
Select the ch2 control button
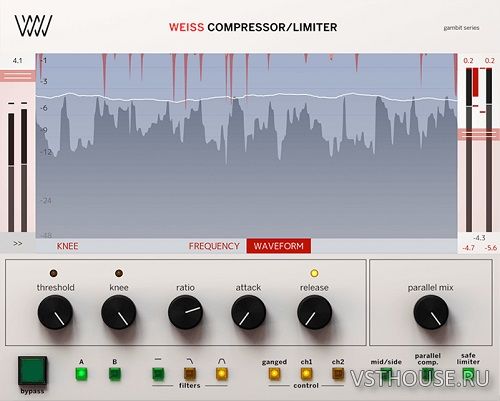(x=338, y=374)
